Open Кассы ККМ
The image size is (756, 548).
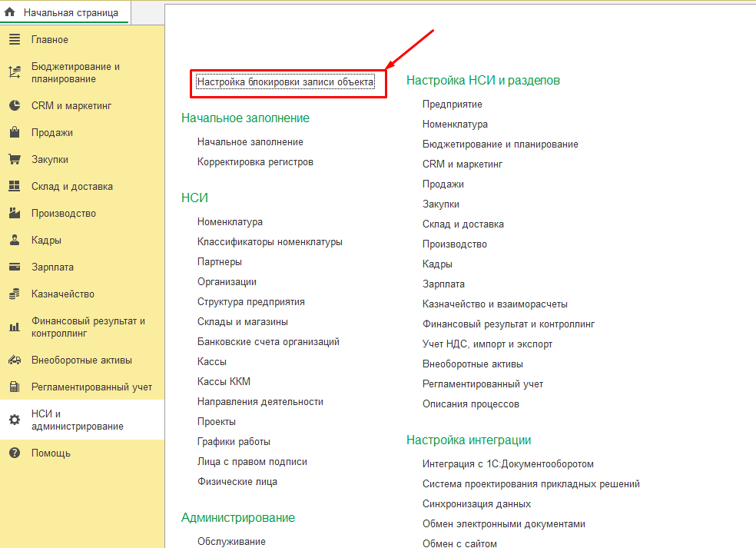pyautogui.click(x=224, y=381)
